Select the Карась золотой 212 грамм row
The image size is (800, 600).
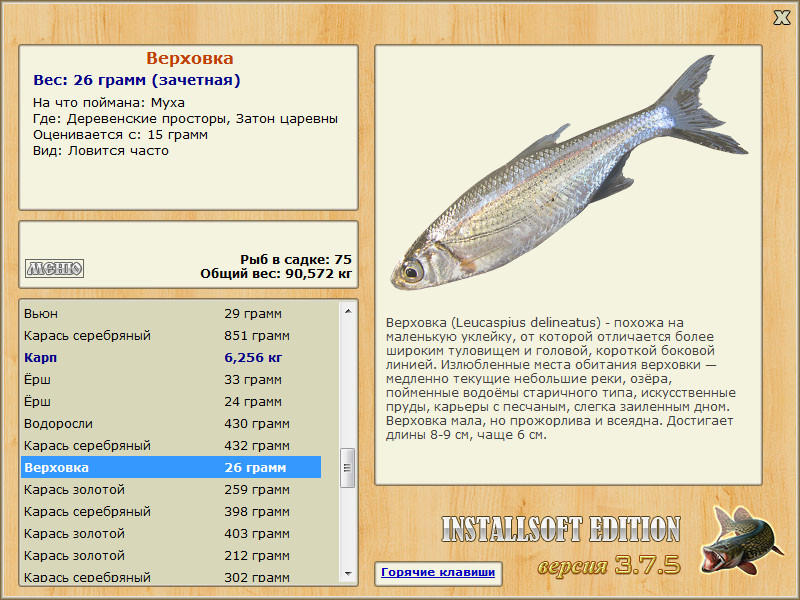point(171,555)
